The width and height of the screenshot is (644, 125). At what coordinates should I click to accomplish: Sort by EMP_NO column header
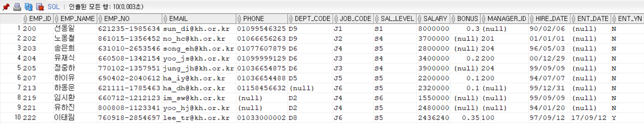click(129, 19)
